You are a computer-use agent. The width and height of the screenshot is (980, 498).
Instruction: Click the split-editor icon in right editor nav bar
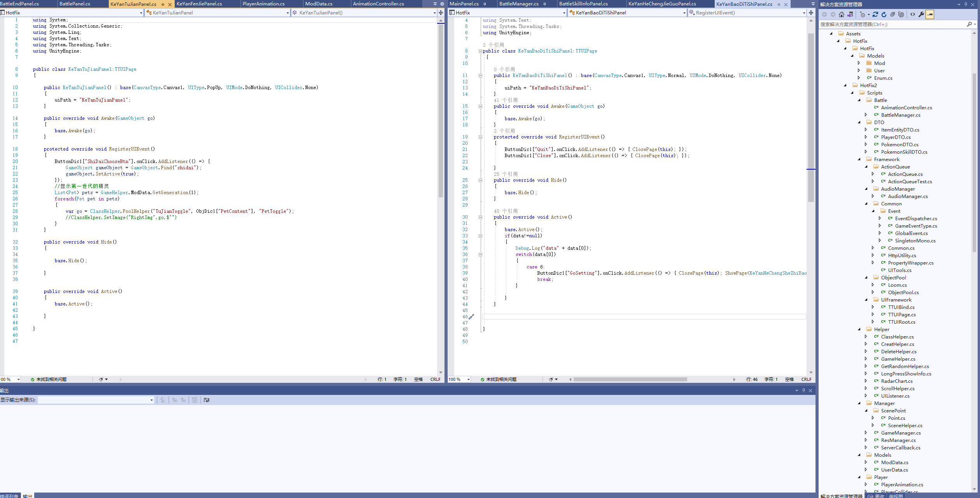point(811,12)
